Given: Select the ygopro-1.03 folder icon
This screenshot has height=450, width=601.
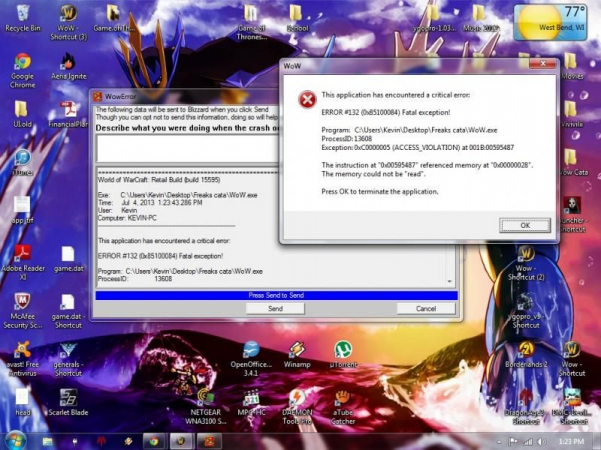Looking at the screenshot, I should click(434, 18).
